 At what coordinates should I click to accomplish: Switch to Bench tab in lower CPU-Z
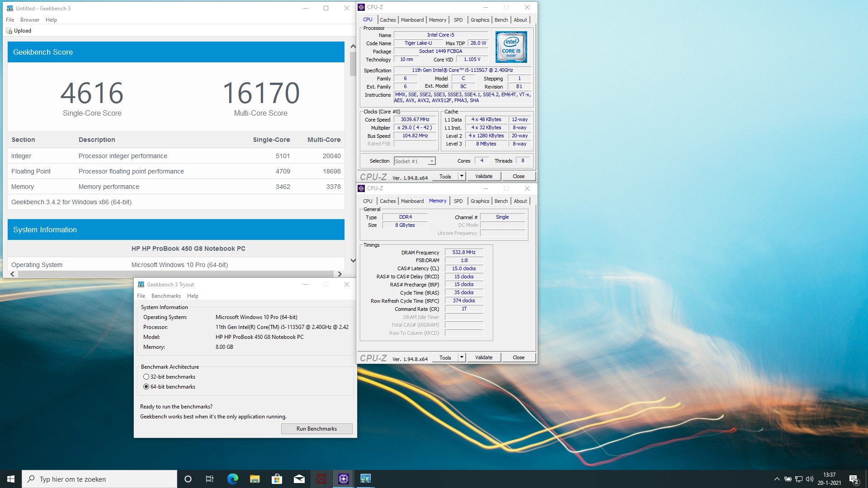[501, 201]
